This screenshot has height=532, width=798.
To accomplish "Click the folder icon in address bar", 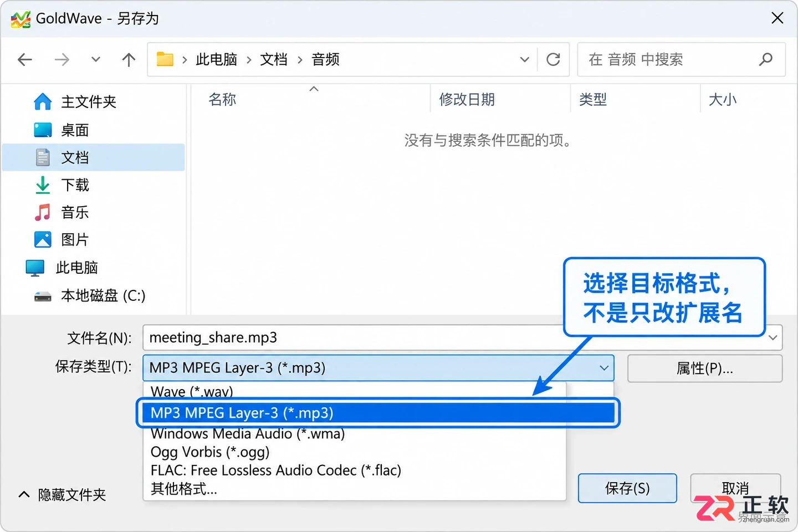I will 165,59.
